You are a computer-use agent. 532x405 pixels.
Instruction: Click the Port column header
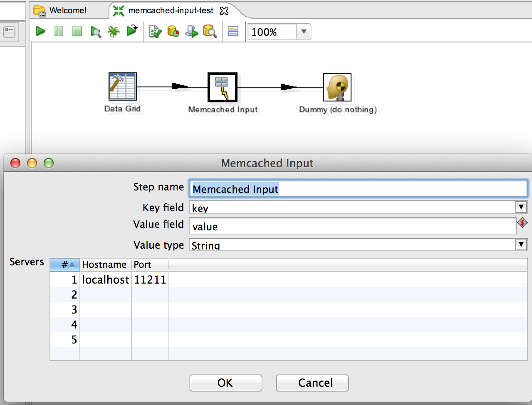150,264
